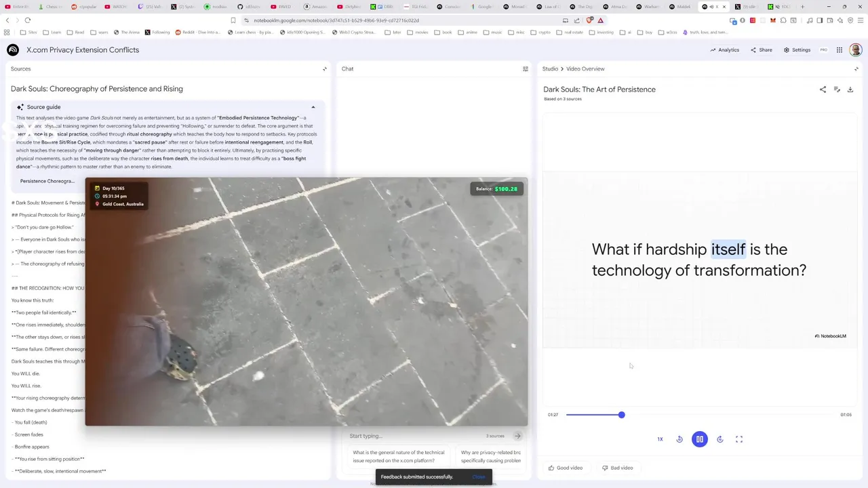Reload the browser page
The image size is (868, 488).
(28, 20)
